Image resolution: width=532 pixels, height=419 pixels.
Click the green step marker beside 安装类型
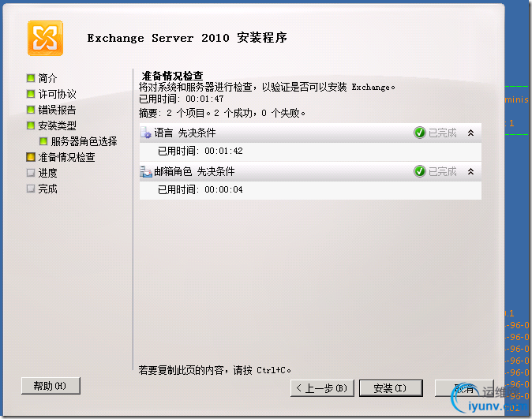(31, 125)
